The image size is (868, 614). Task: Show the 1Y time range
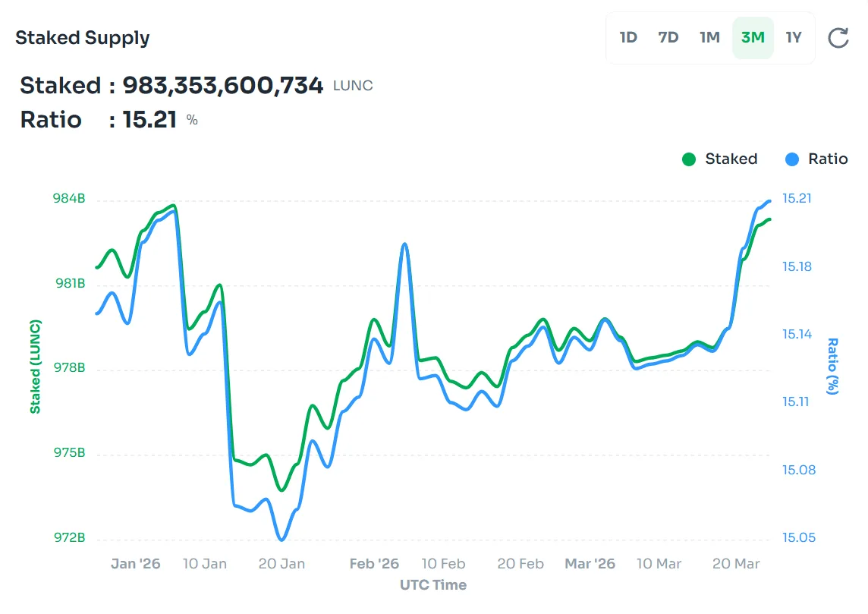coord(794,37)
